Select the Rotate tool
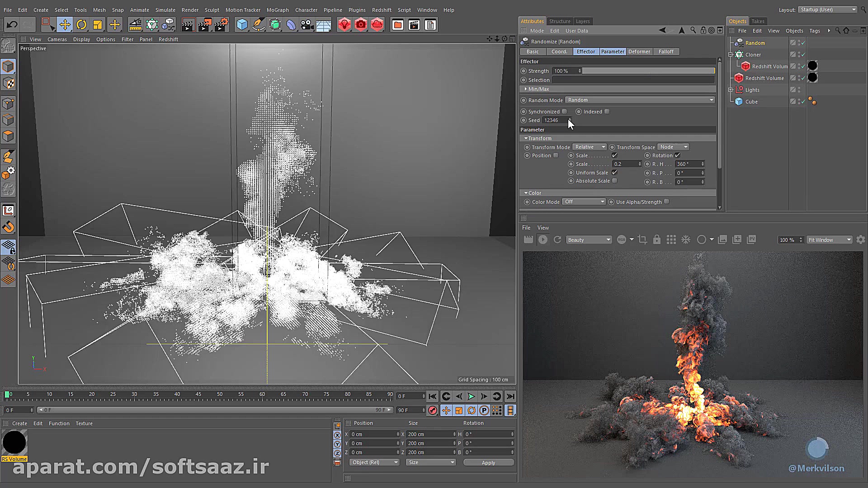Image resolution: width=868 pixels, height=488 pixels. [x=81, y=24]
